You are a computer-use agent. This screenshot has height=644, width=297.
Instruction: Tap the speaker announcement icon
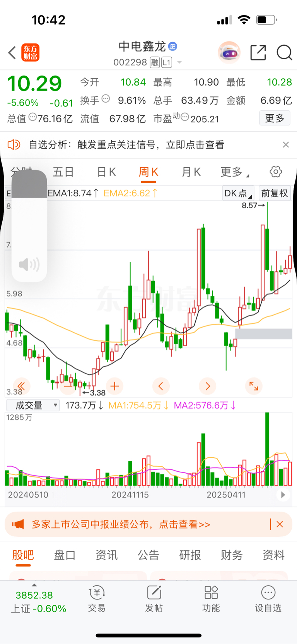click(x=14, y=145)
